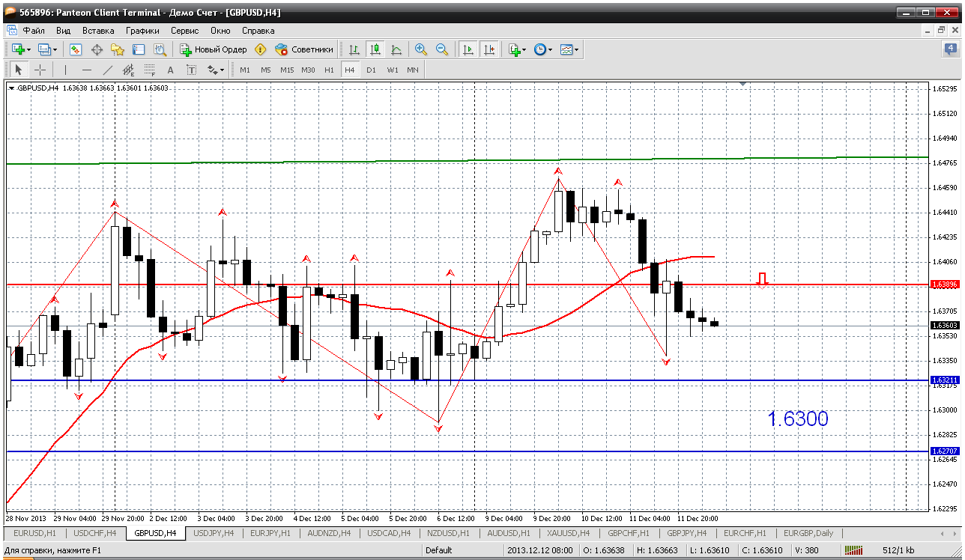The width and height of the screenshot is (965, 560).
Task: Open the Data Window crosshair-circle icon
Action: coord(97,49)
